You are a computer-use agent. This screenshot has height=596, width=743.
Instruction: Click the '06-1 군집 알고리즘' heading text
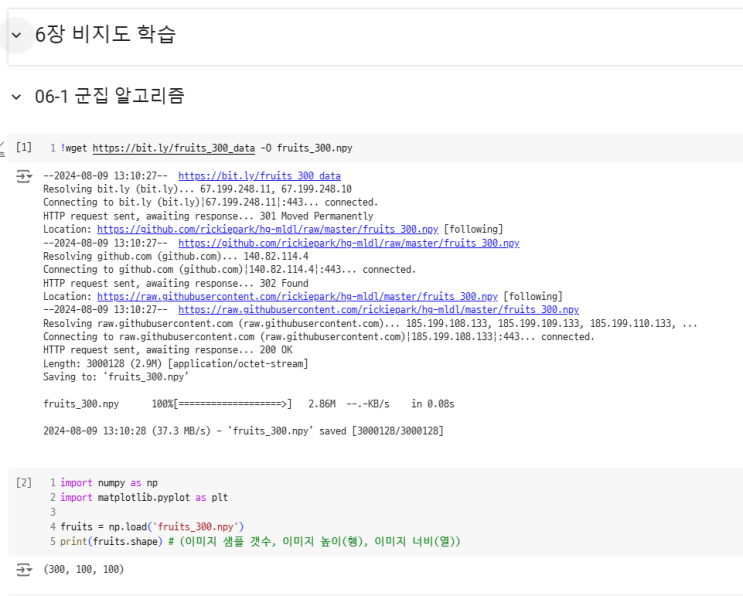click(109, 96)
